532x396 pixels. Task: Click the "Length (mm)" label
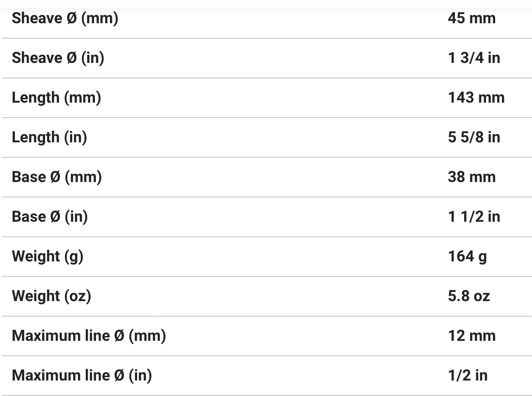56,98
